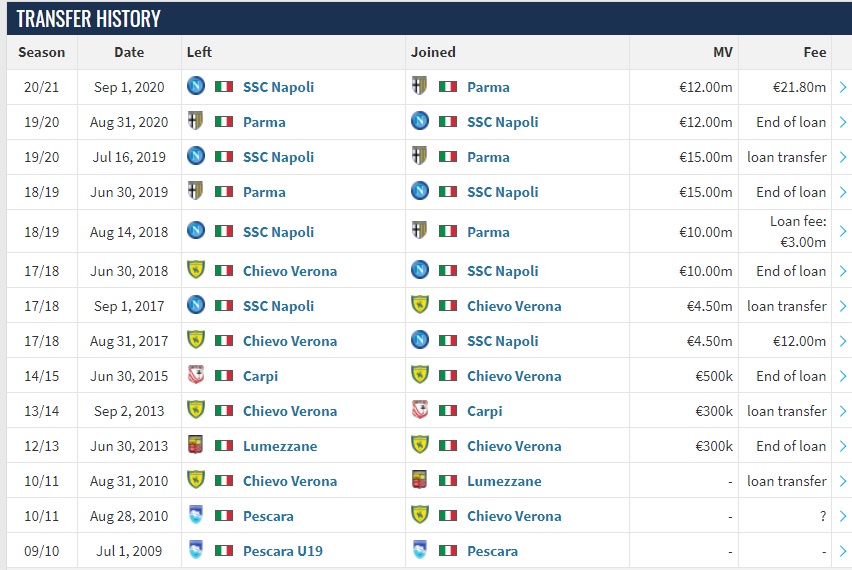Click Carpi crest joined on Sep 2, 2013

point(419,410)
